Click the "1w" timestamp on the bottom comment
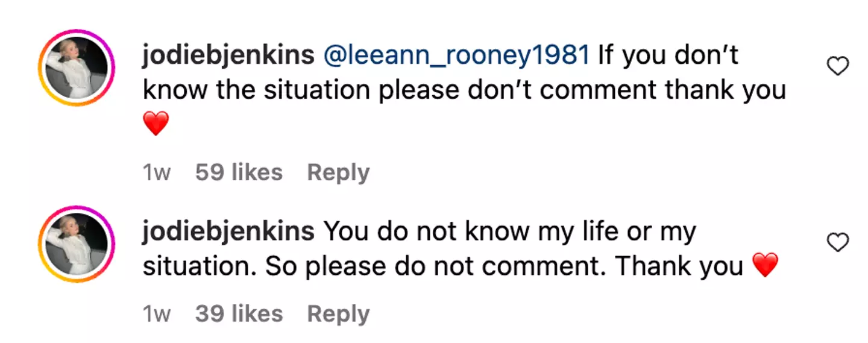868x343 pixels. (x=157, y=314)
